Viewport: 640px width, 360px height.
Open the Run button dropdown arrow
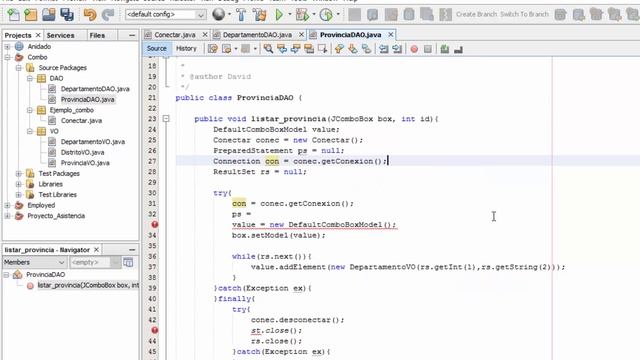click(x=289, y=15)
